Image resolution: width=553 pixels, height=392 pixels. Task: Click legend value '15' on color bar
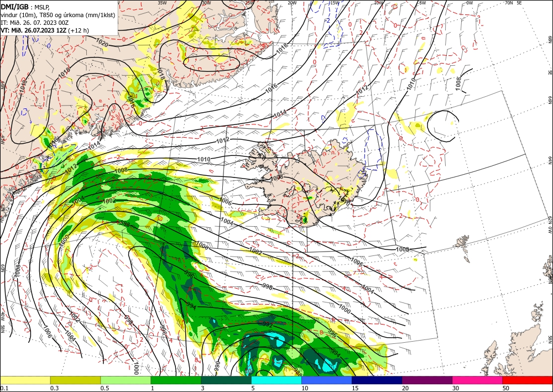click(355, 388)
